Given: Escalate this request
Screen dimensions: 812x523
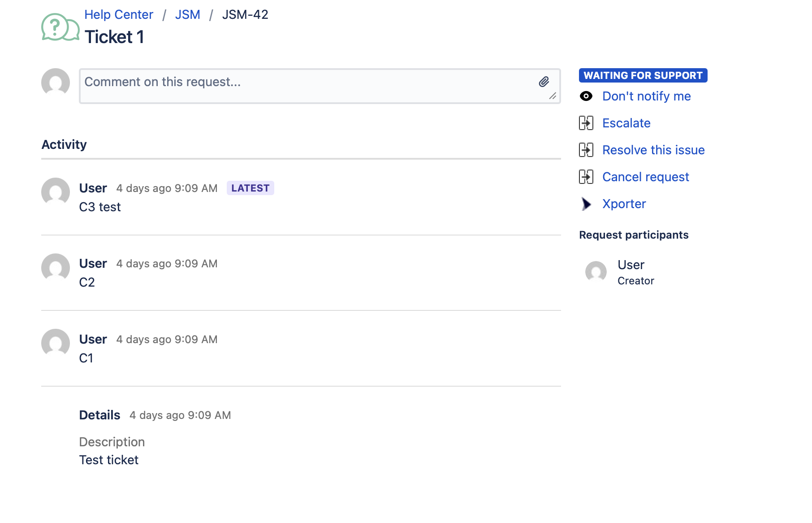Looking at the screenshot, I should click(x=626, y=123).
